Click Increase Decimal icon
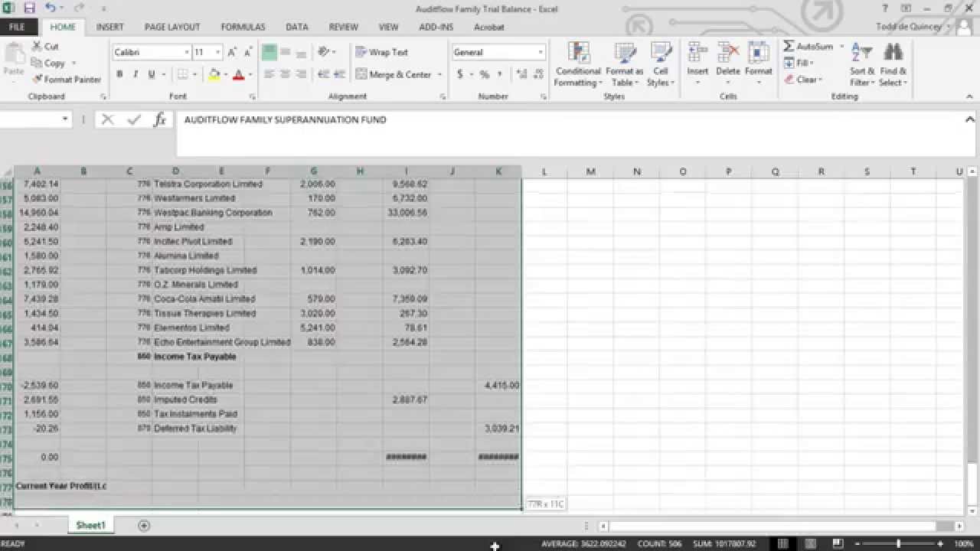Screen dimensions: 980x551 [x=521, y=74]
